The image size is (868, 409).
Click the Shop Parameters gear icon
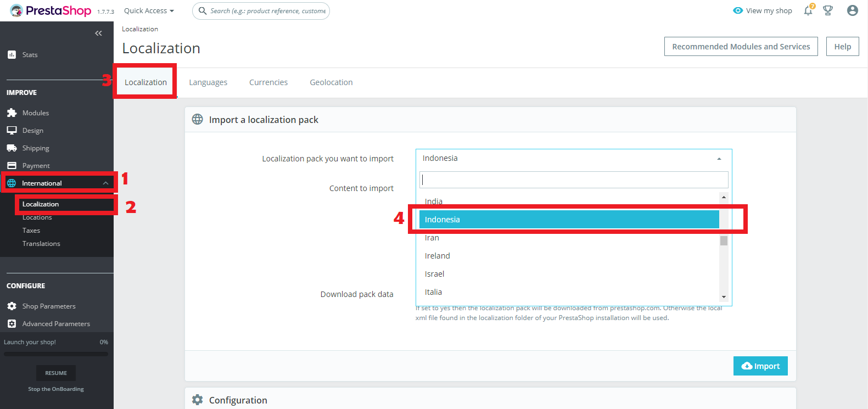point(12,306)
